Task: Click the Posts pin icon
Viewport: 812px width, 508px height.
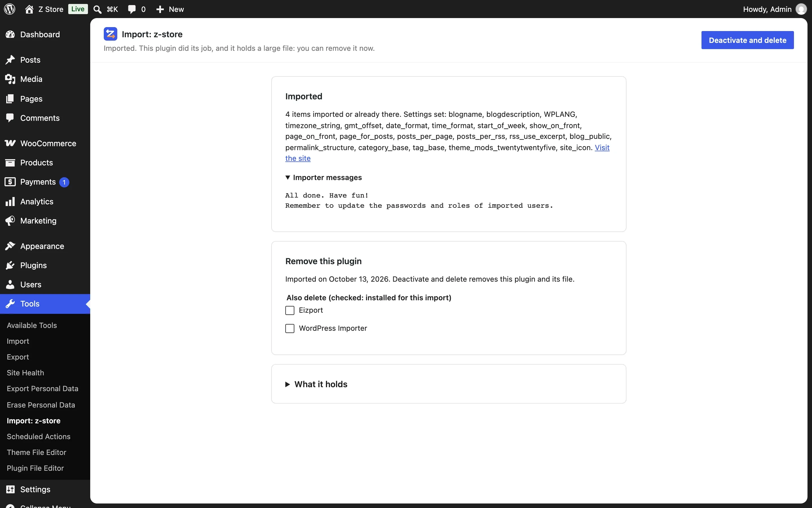Action: click(10, 60)
